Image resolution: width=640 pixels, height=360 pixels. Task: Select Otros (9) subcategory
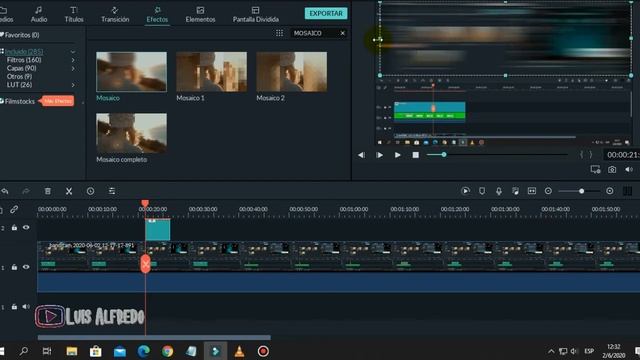coord(19,76)
